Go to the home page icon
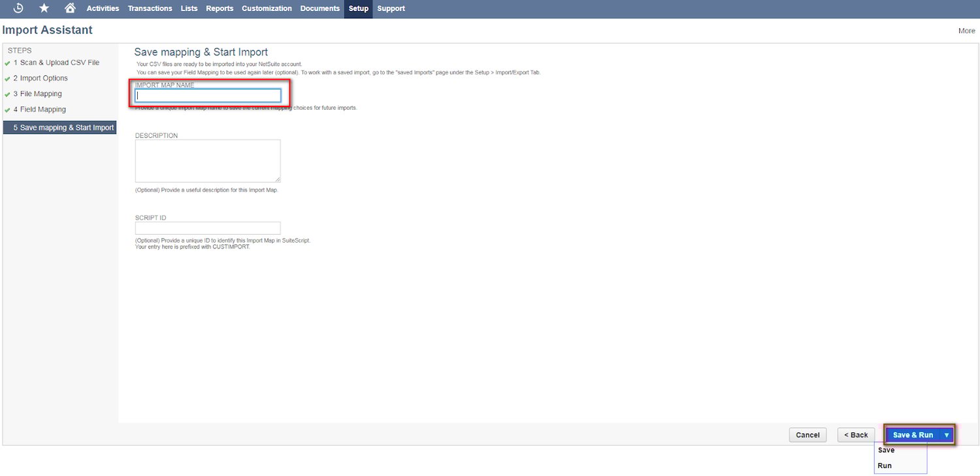Viewport: 980px width, 476px height. 70,8
